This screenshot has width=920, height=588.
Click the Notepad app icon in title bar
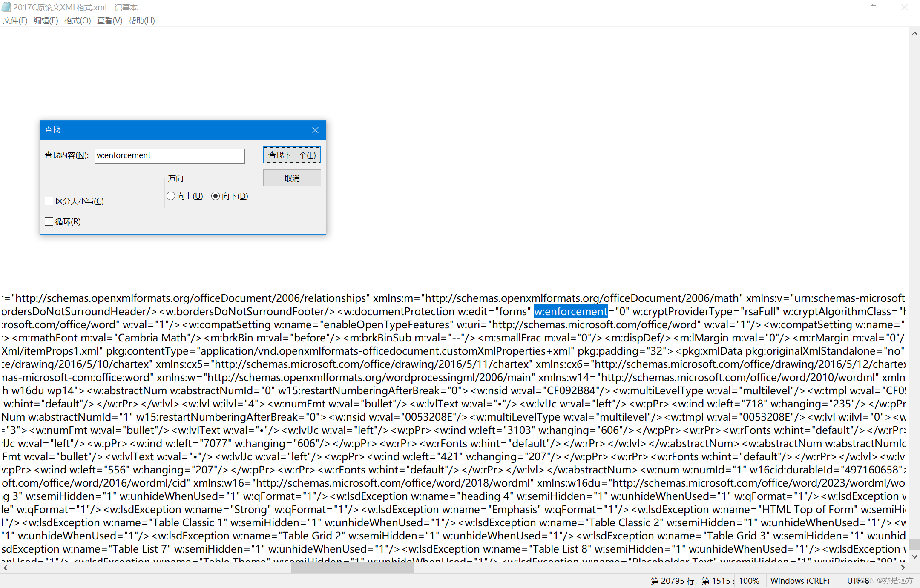click(6, 7)
